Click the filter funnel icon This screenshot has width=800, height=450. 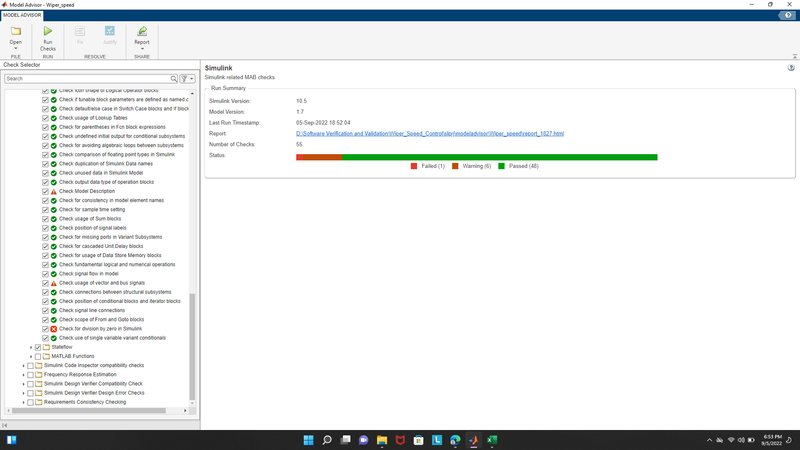(x=184, y=79)
